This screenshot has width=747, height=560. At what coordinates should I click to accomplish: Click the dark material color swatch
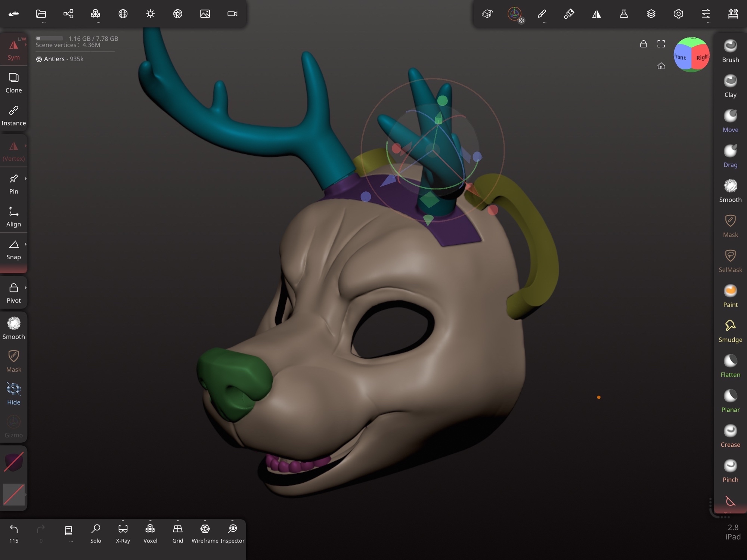[x=13, y=462]
